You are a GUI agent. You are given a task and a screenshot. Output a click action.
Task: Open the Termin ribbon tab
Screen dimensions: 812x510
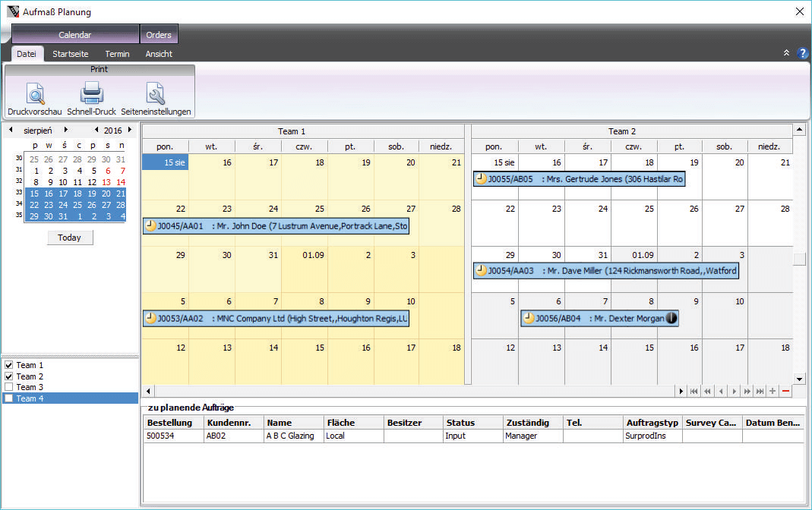point(117,54)
